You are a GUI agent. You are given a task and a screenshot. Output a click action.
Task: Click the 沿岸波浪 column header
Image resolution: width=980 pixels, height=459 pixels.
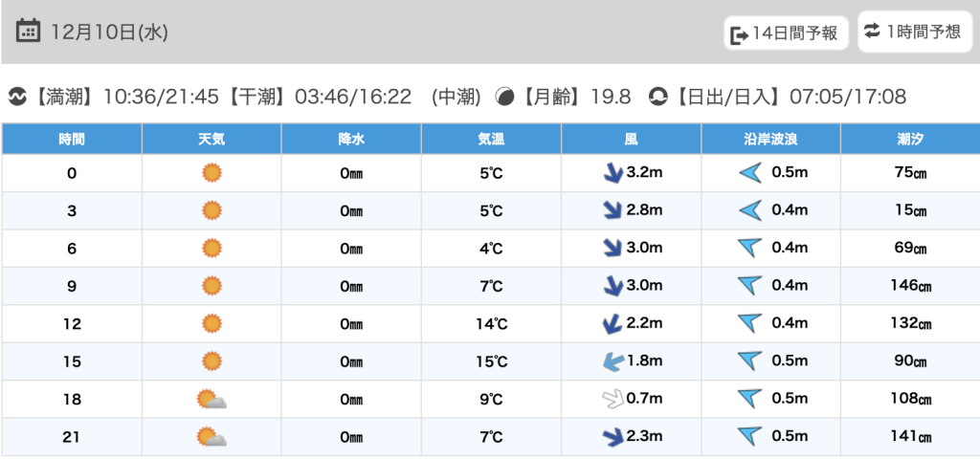[x=770, y=139]
